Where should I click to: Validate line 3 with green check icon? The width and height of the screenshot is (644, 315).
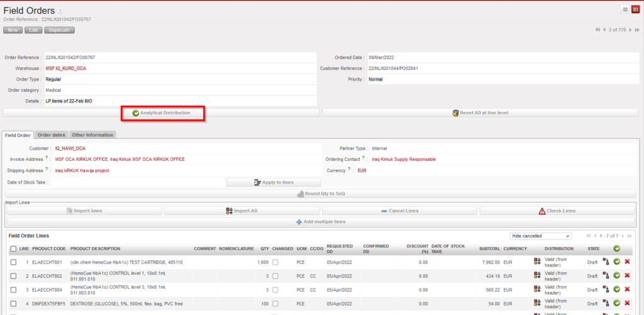point(617,289)
